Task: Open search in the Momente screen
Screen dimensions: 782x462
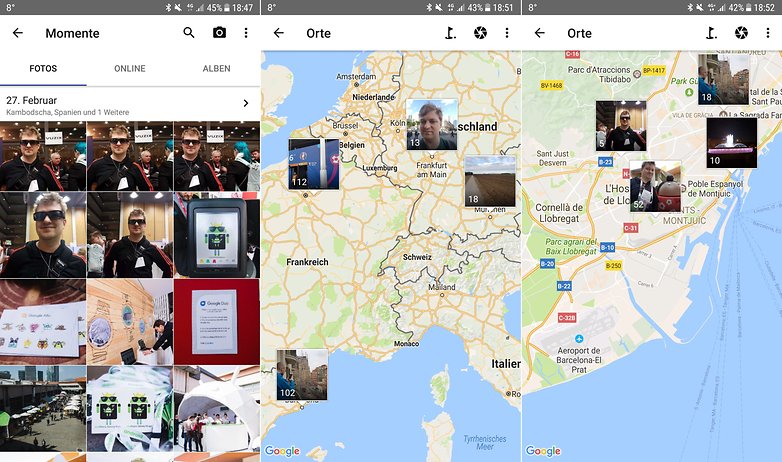Action: [189, 33]
